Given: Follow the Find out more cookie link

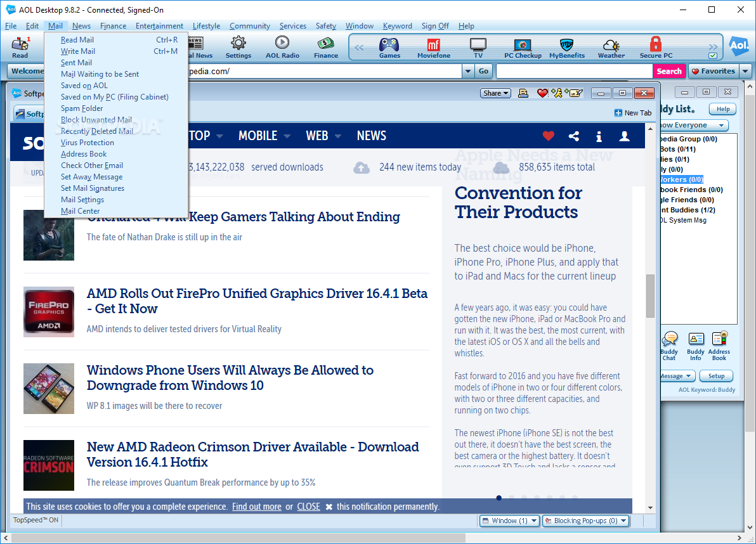Looking at the screenshot, I should [256, 507].
